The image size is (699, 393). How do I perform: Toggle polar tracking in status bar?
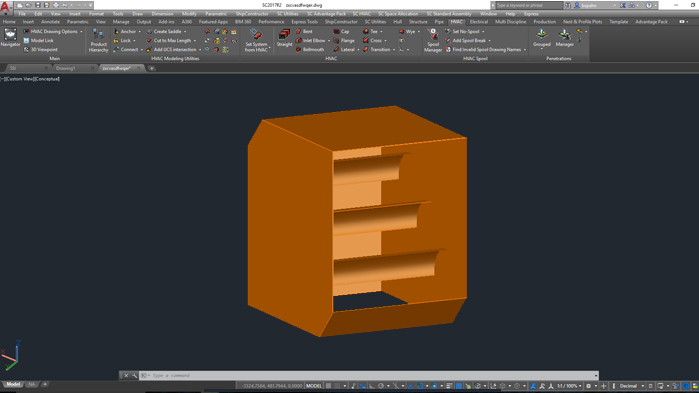(x=381, y=386)
